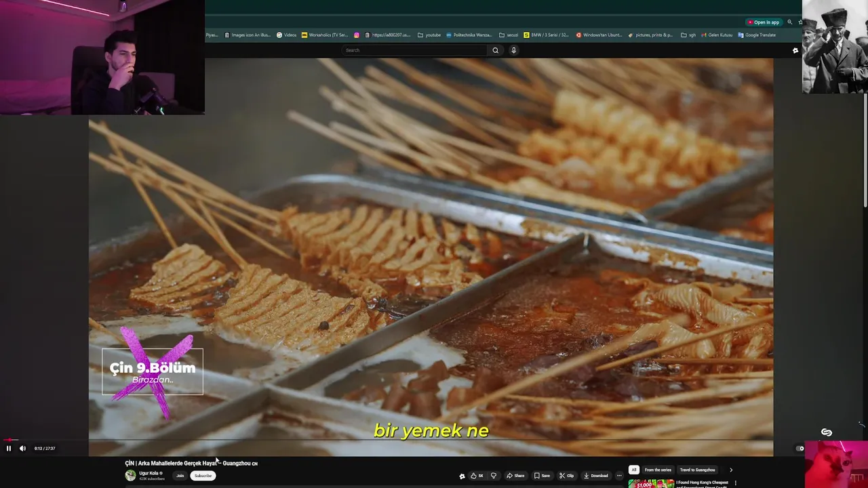The width and height of the screenshot is (868, 488).
Task: Open the Politechnika Warsza... bookmark
Action: pos(469,35)
